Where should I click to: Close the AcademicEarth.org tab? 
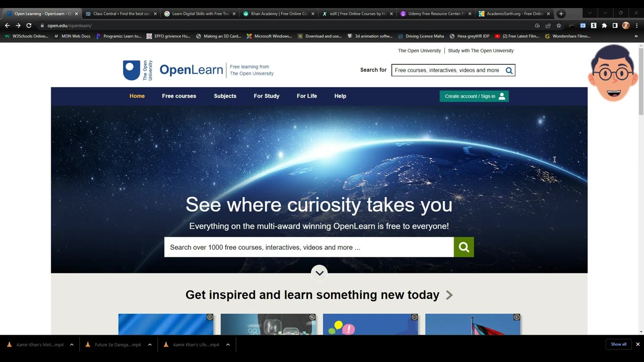[548, 14]
